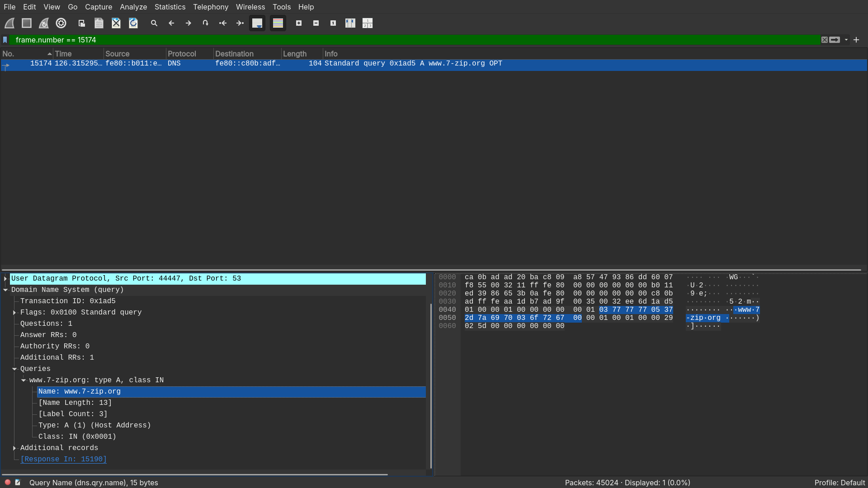The height and width of the screenshot is (488, 868).
Task: Follow the Response In: 15190 link
Action: pos(64,459)
